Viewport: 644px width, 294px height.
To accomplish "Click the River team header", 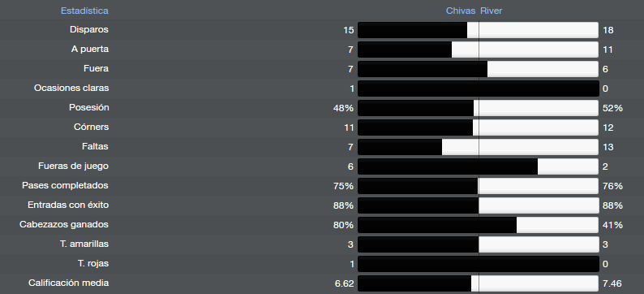I will (492, 11).
